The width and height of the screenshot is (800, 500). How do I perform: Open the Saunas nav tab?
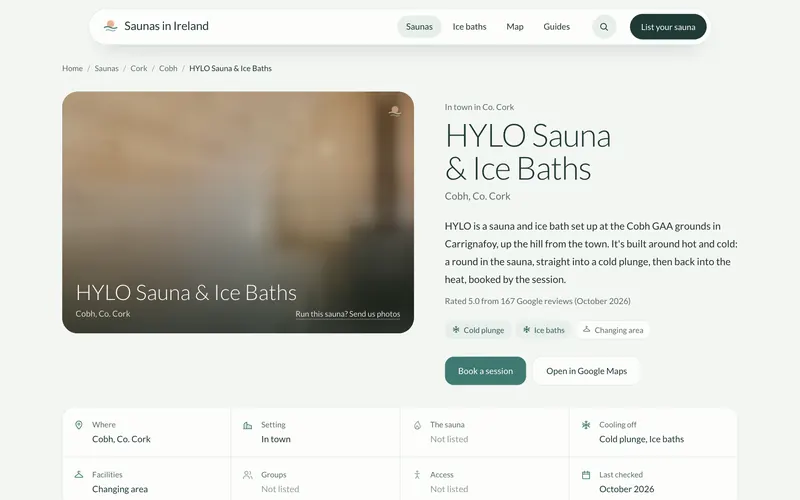click(x=419, y=27)
